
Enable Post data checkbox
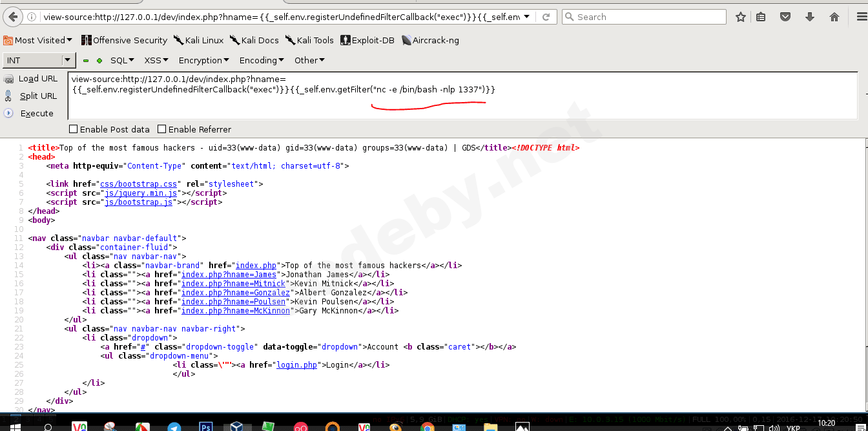(73, 129)
